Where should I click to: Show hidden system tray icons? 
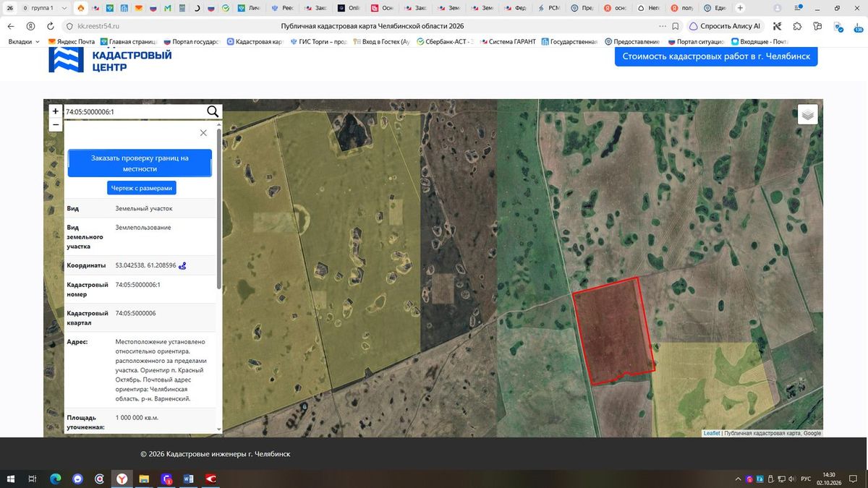(x=738, y=479)
